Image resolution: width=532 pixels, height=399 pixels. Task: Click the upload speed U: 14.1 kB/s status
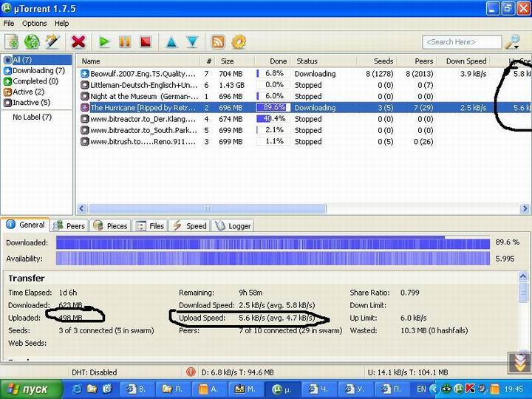[407, 372]
